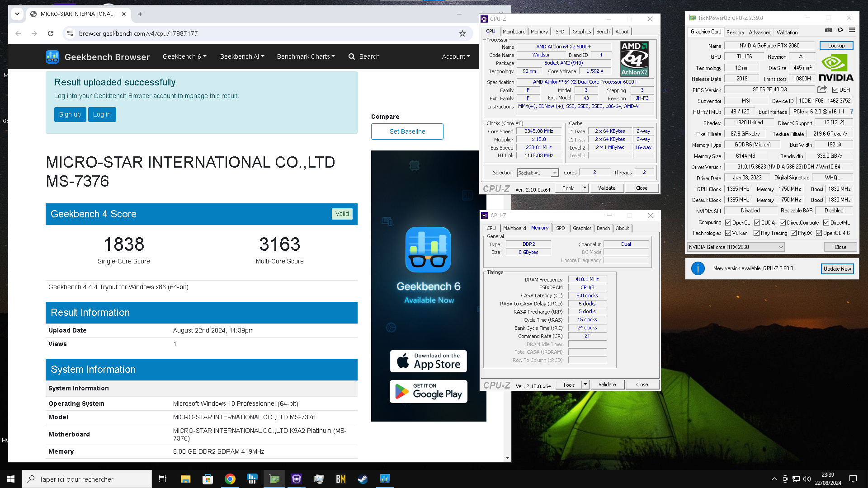Open the GPU-Z hamburger menu icon
Screen dimensions: 868x488
[x=852, y=30]
